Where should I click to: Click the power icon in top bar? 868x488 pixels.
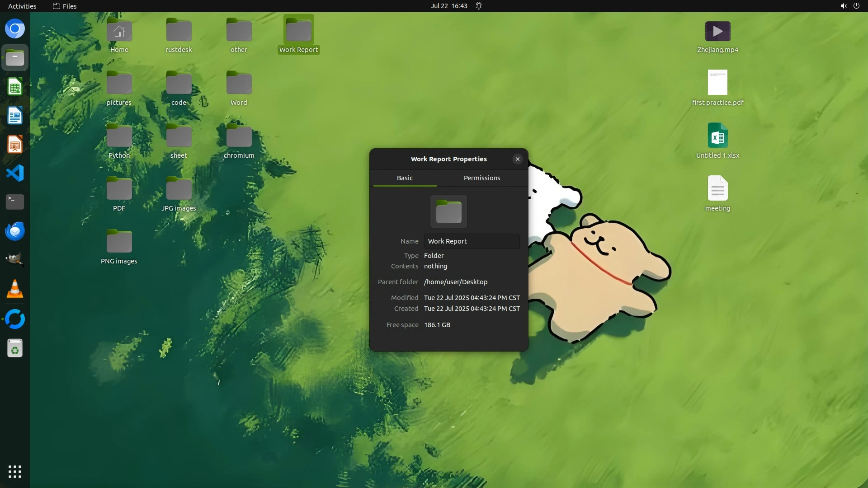(x=856, y=6)
